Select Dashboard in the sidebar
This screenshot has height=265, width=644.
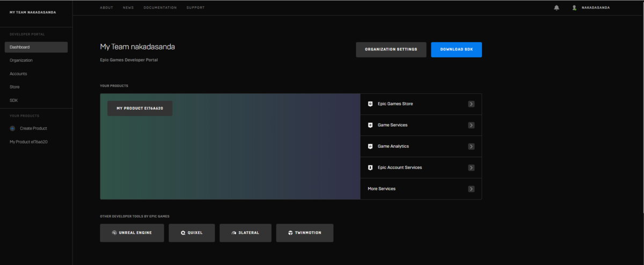pos(36,47)
